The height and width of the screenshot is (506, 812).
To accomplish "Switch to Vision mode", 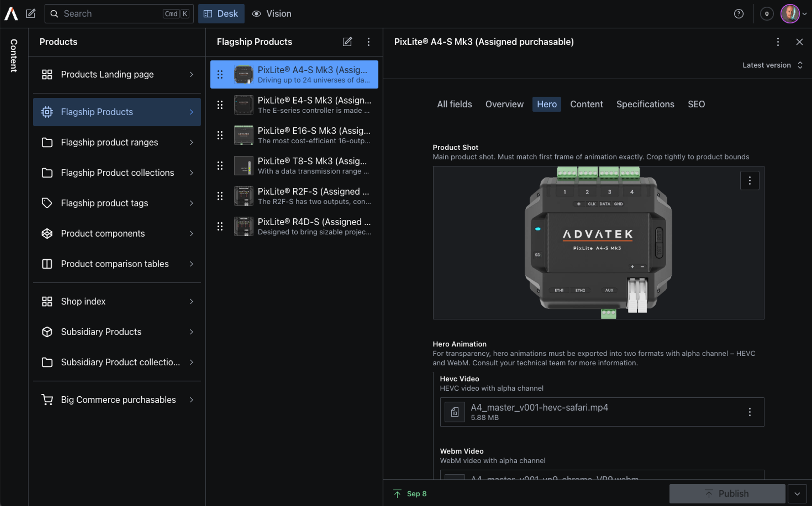I will 272,14.
